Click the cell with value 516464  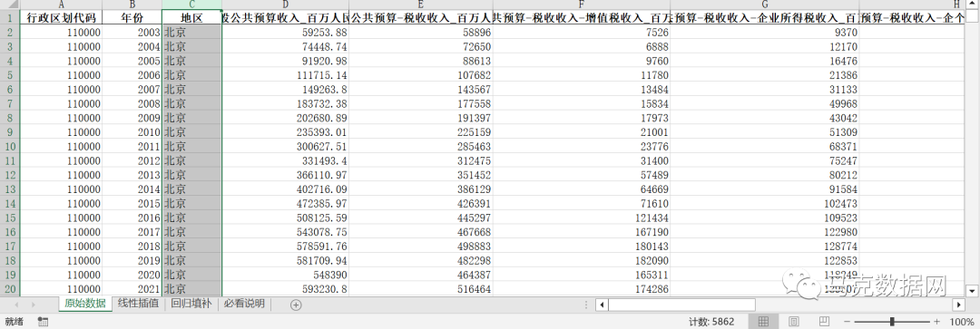[x=421, y=289]
